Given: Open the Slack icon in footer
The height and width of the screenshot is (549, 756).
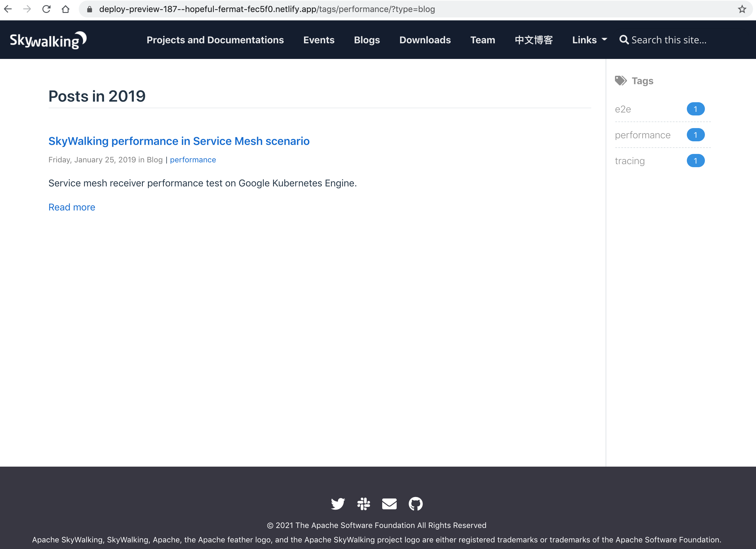Looking at the screenshot, I should [x=363, y=504].
